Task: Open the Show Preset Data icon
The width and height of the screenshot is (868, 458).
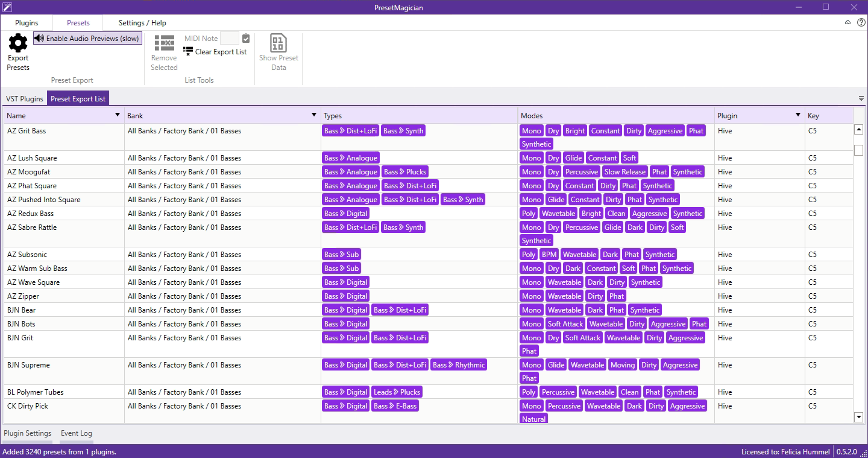Action: (278, 43)
